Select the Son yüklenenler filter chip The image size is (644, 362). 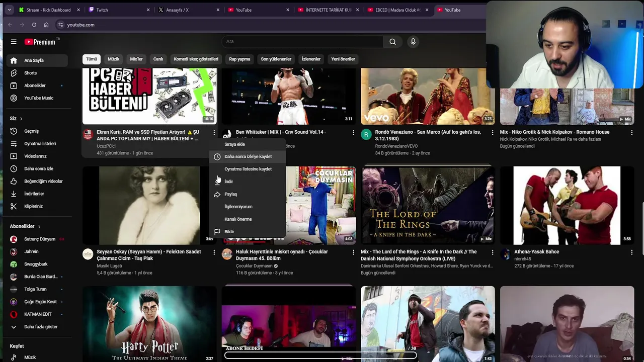tap(276, 59)
